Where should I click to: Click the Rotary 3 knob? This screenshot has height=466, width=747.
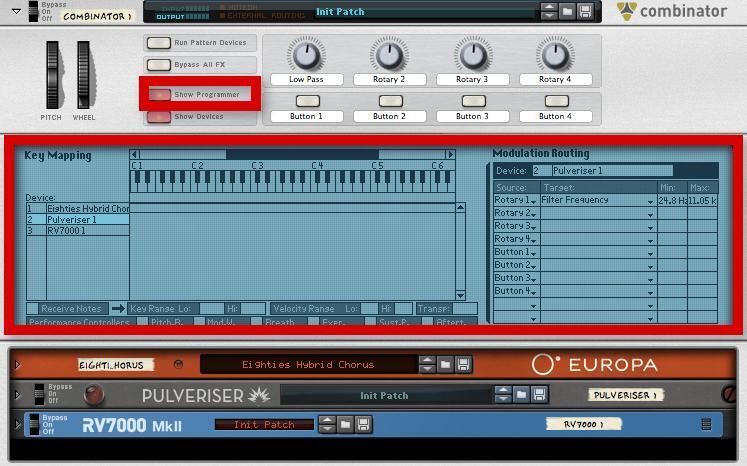(472, 55)
